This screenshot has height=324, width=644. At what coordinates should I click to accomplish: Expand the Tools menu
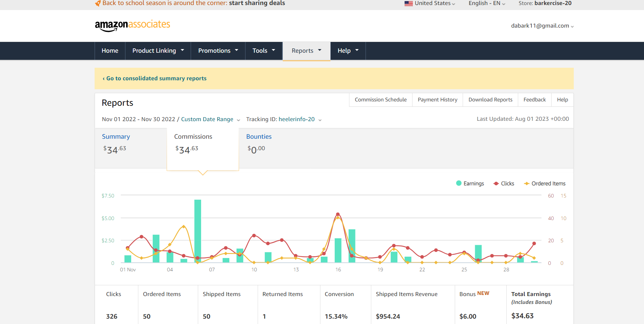click(264, 51)
